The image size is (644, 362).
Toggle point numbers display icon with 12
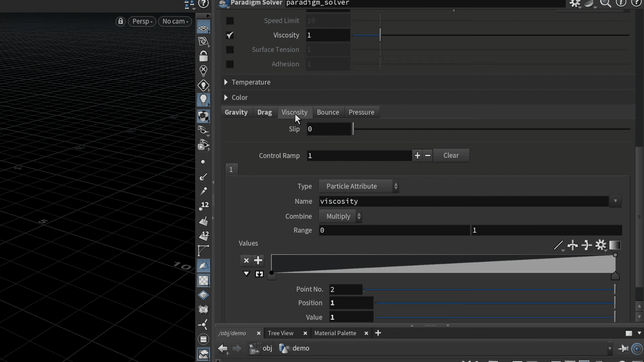[203, 206]
